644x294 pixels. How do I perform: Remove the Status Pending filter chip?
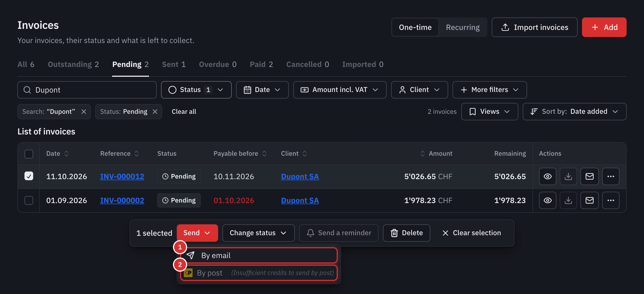[x=155, y=112]
